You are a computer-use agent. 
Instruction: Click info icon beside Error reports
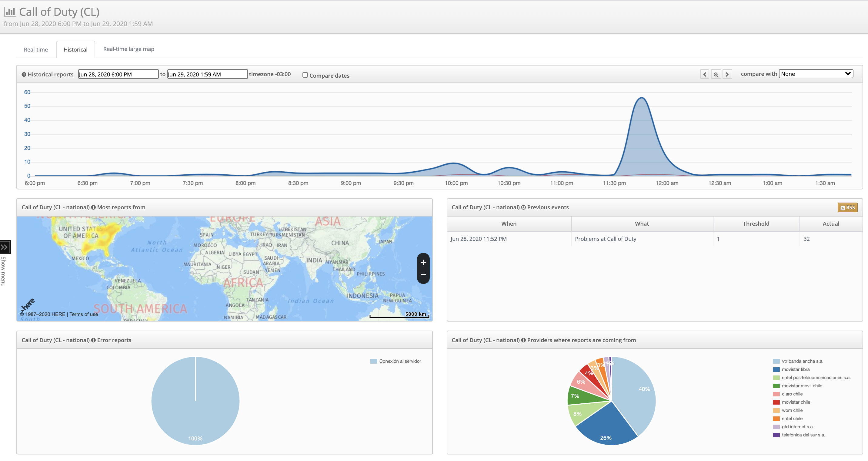click(x=93, y=340)
